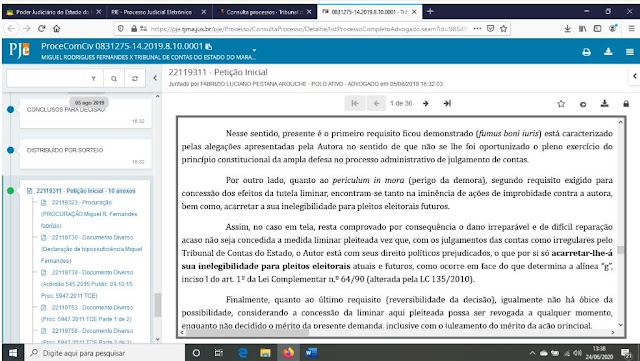
Task: Open the hamburger menu in PJe header
Action: (x=630, y=52)
